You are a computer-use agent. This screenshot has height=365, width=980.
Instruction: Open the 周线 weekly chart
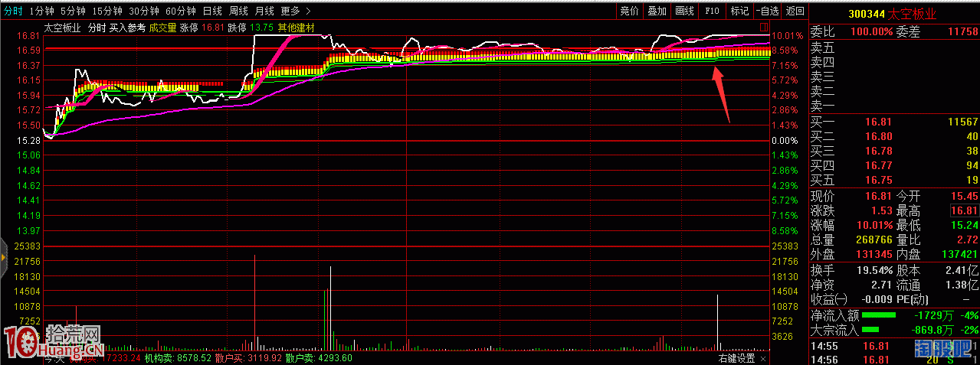pos(238,11)
